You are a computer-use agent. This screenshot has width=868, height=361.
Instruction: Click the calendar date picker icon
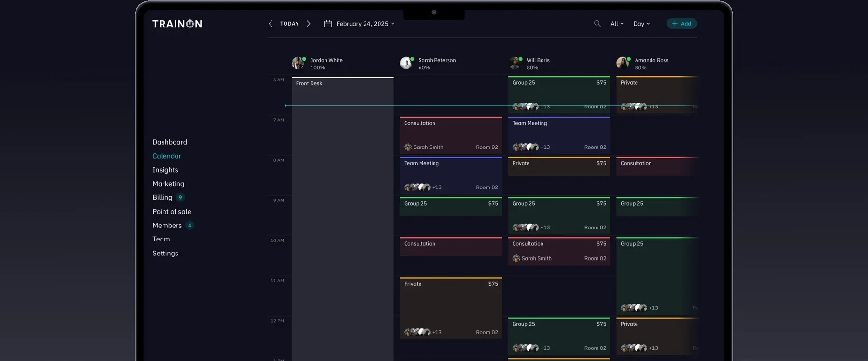pos(328,24)
